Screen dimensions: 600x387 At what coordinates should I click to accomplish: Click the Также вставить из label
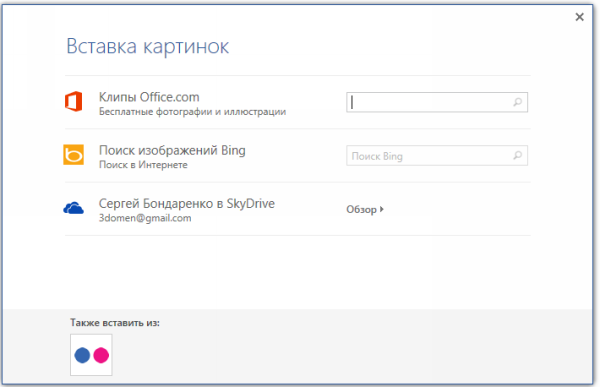(115, 323)
